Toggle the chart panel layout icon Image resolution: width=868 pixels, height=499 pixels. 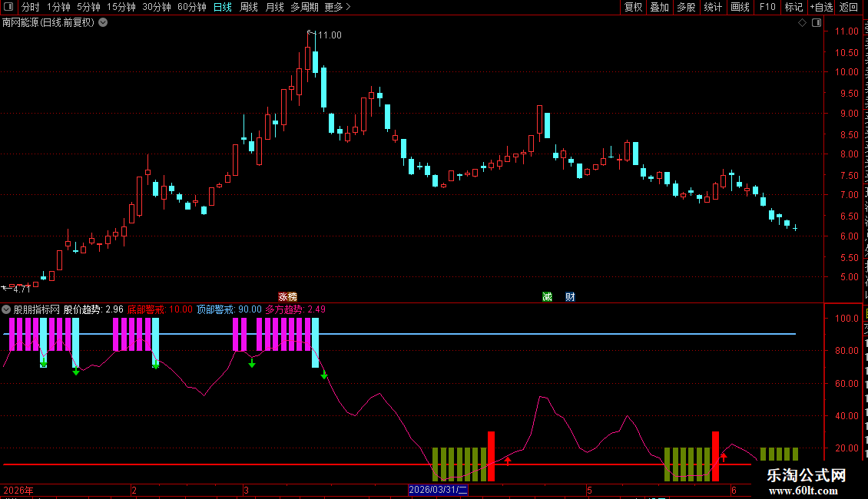click(x=817, y=23)
